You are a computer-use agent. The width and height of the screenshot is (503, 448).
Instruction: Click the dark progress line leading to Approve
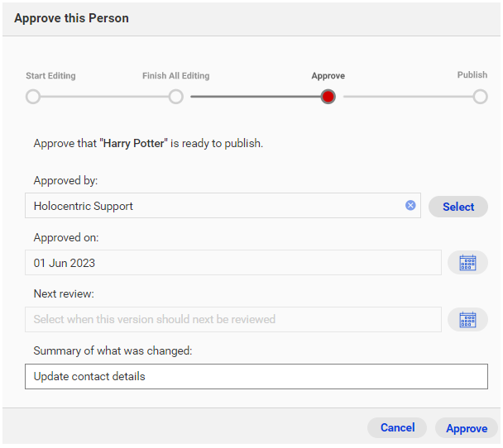(256, 97)
